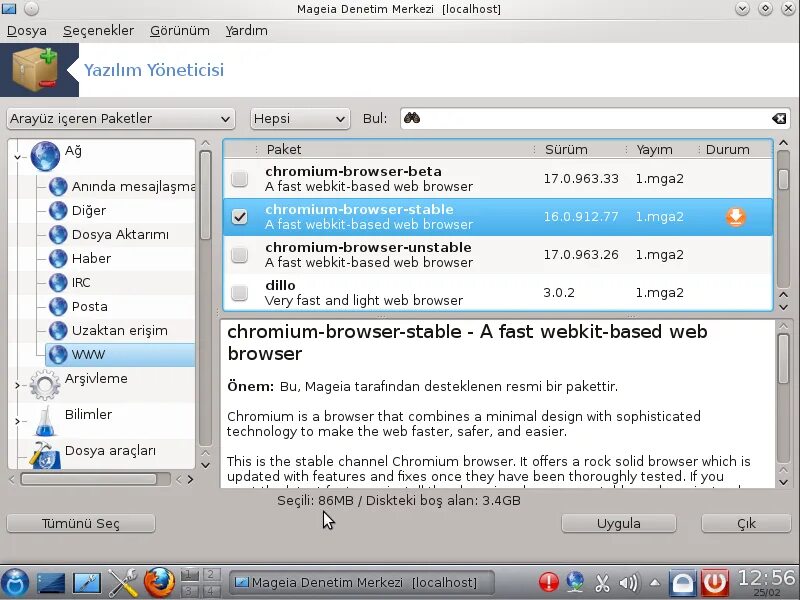Click the show desktop icon in taskbar

(x=51, y=583)
